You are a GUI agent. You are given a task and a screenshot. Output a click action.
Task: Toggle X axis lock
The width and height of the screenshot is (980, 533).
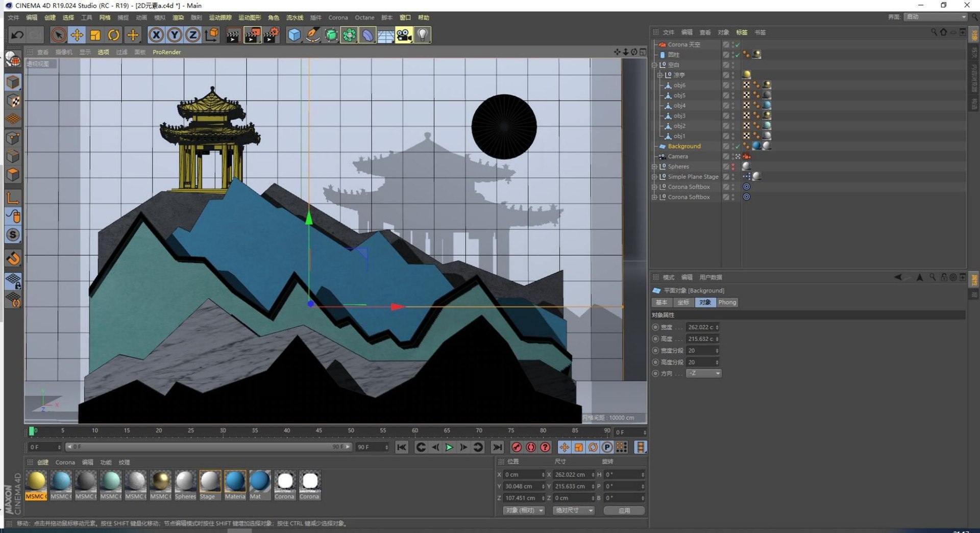point(156,35)
